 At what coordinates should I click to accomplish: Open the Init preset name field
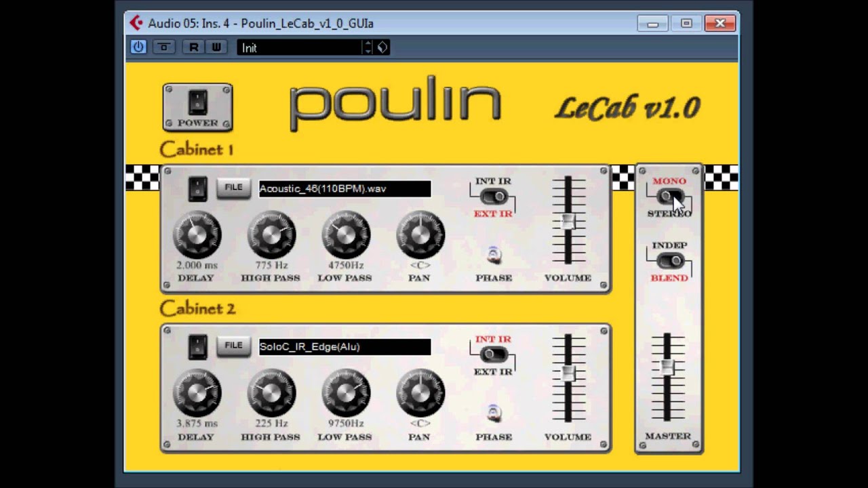tap(300, 47)
